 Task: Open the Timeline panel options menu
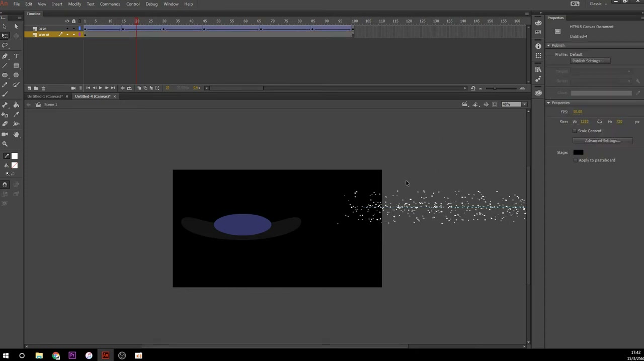(x=527, y=14)
